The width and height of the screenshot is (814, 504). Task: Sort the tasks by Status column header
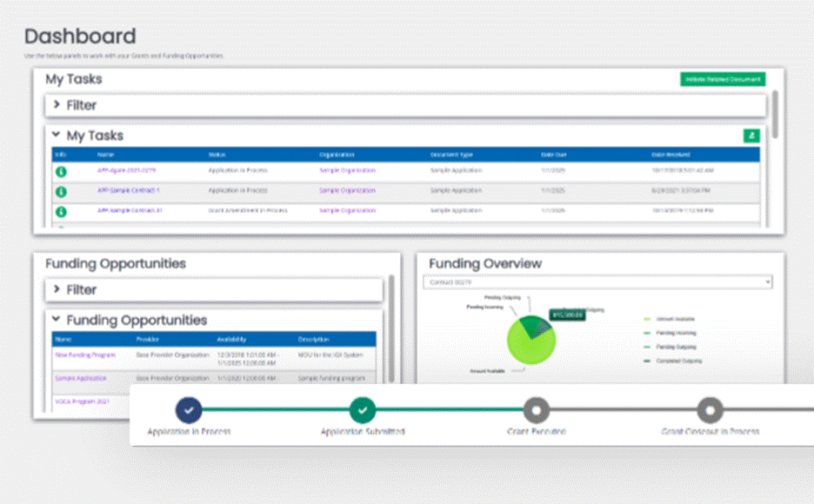[217, 155]
